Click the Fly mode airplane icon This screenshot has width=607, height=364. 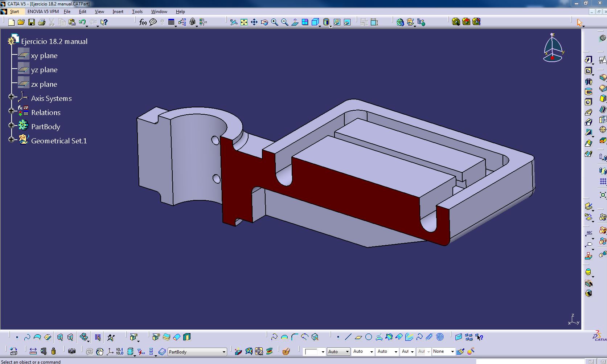point(234,22)
